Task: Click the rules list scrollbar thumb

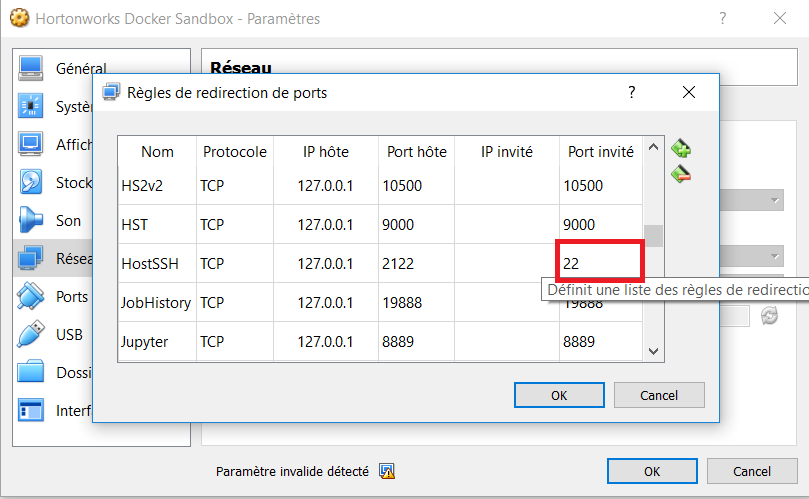Action: [654, 236]
